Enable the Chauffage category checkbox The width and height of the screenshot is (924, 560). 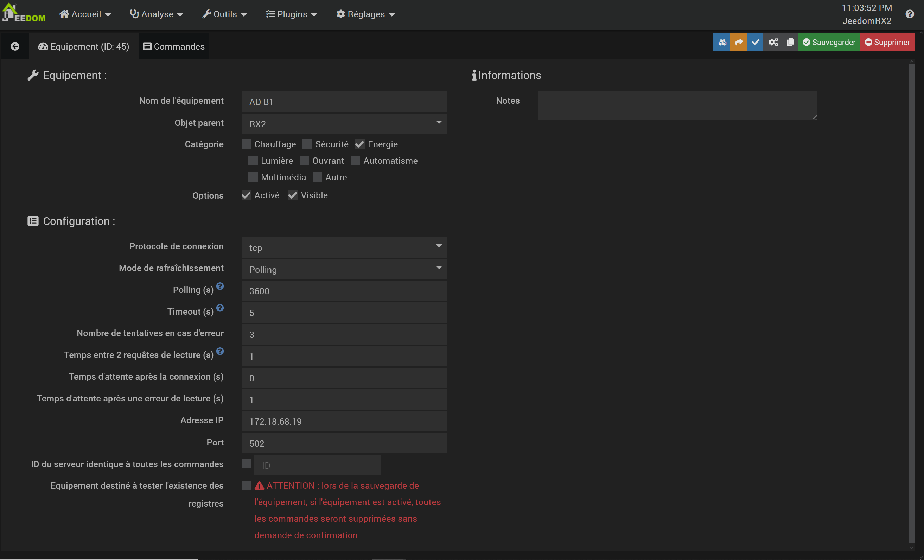(x=246, y=144)
